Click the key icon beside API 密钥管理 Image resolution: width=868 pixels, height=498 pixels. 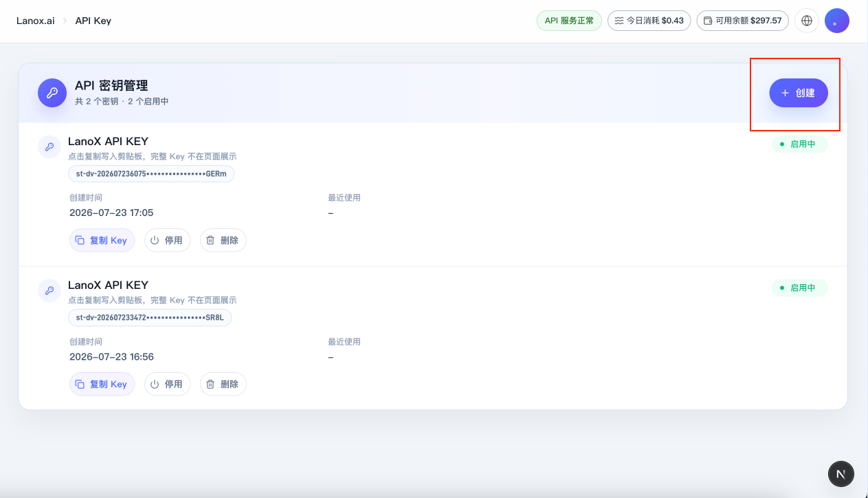(52, 93)
